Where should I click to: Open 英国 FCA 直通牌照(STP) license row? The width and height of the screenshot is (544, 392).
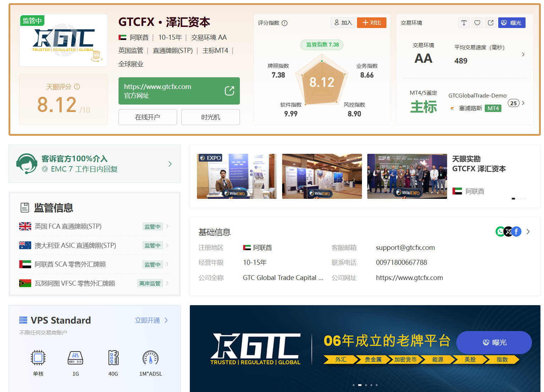(94, 226)
